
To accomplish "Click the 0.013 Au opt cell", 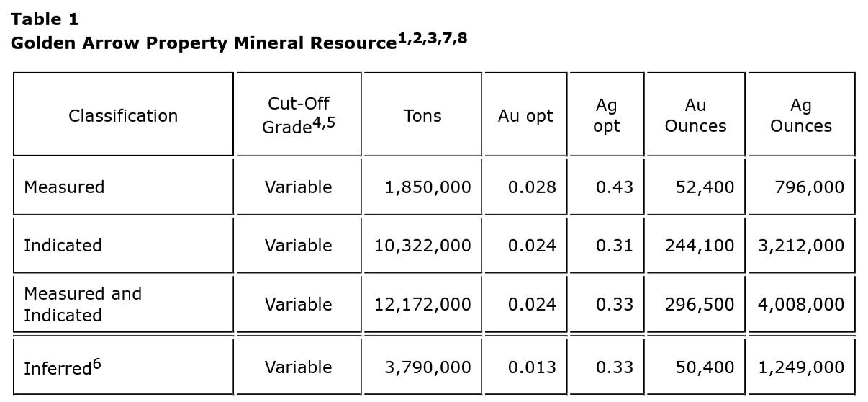I will (532, 367).
